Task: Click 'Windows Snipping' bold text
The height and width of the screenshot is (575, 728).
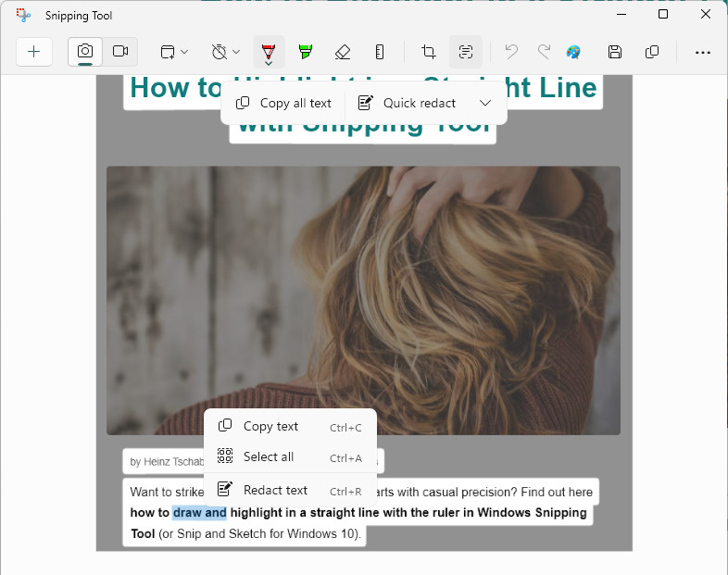Action: 532,513
